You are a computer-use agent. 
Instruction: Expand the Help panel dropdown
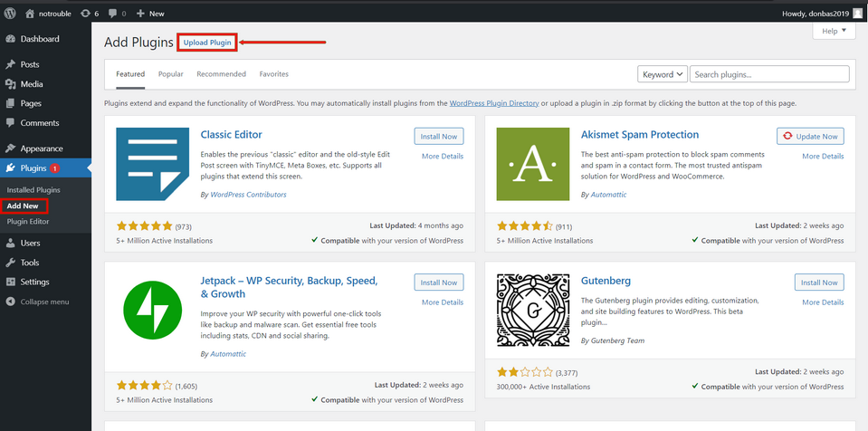[x=833, y=31]
